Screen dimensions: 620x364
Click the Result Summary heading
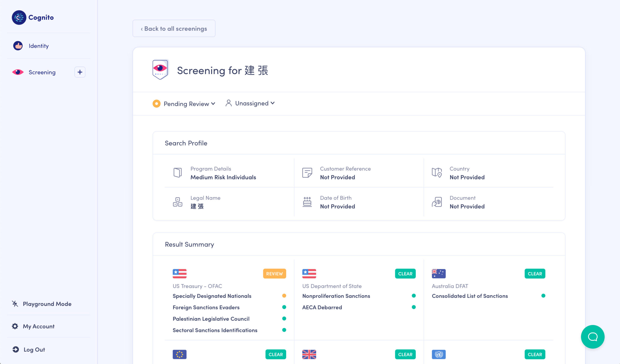[x=189, y=244]
